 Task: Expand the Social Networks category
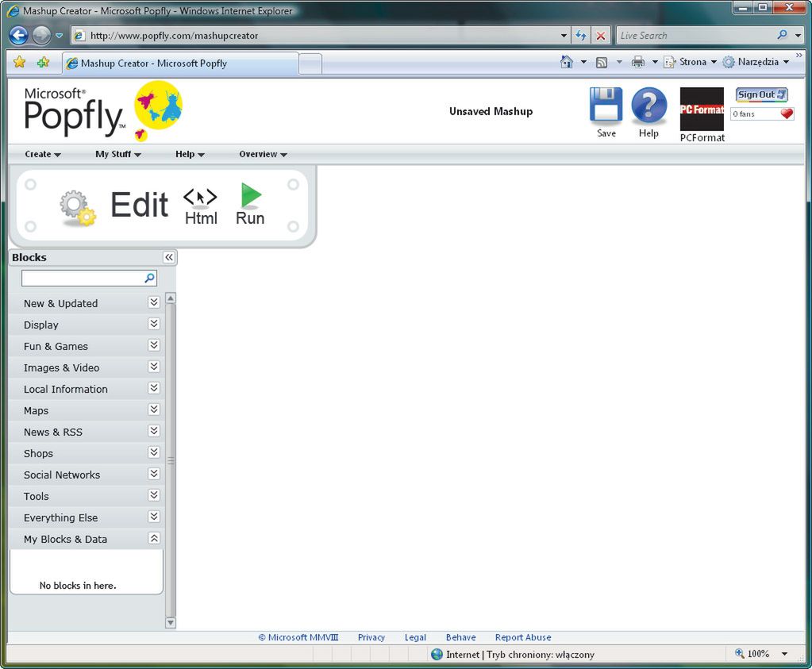154,474
